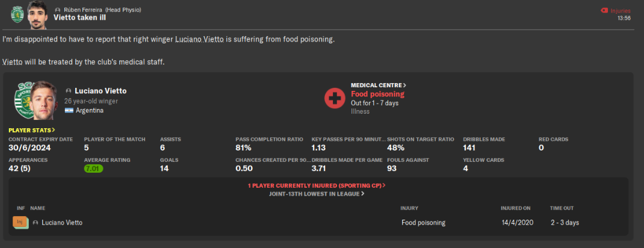644x248 pixels.
Task: Click Luciano Vietto link in message text
Action: (199, 40)
